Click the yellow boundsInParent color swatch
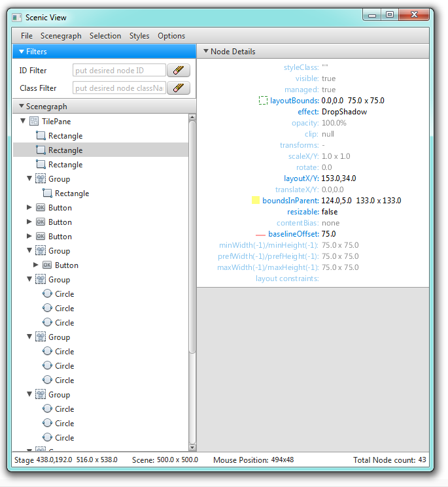 (x=256, y=201)
